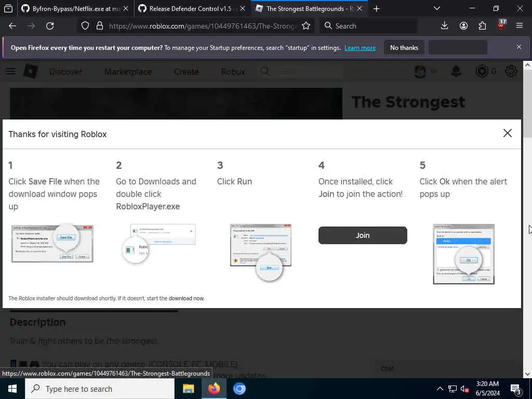Click the scrollbar down arrow
532x399 pixels.
tap(528, 374)
